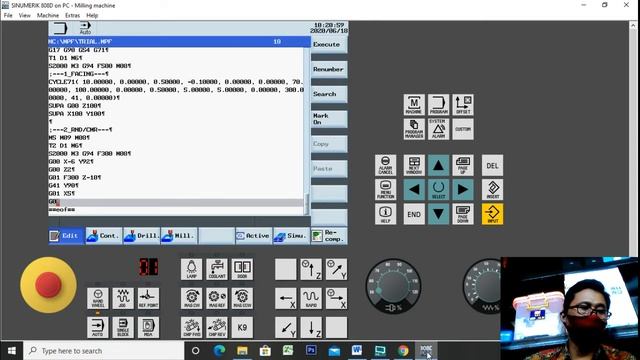Click the MAG CCW magazine key
This screenshot has height=360, width=640.
(242, 298)
